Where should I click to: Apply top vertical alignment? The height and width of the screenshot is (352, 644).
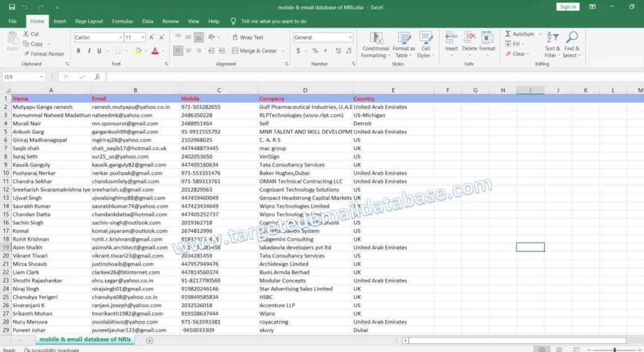(178, 37)
